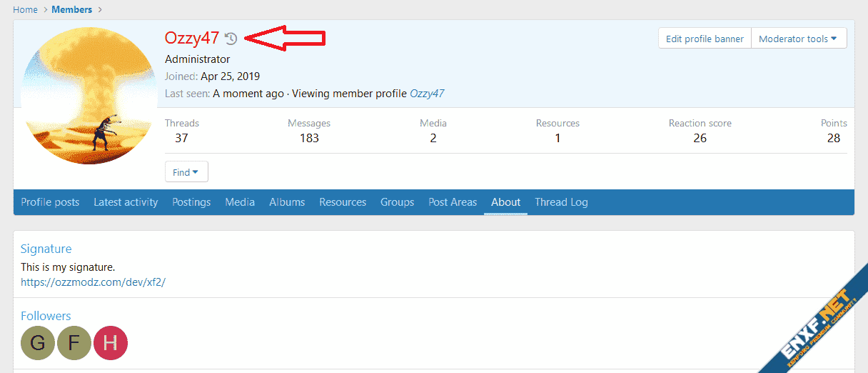
Task: Open the Postings tab
Action: click(191, 202)
